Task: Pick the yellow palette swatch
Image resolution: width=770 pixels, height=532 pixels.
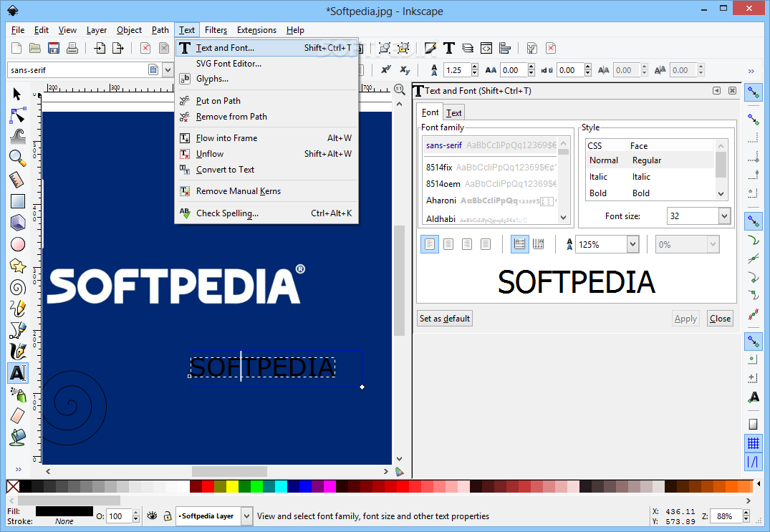Action: click(232, 486)
